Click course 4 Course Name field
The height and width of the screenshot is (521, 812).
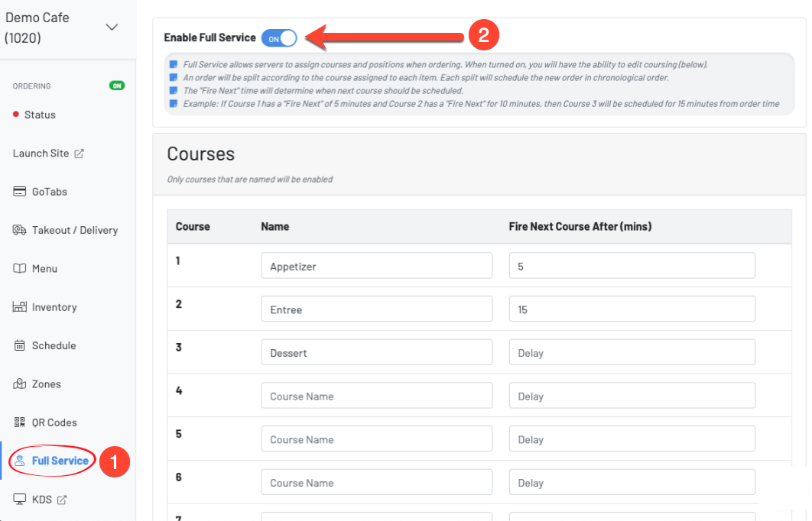(x=376, y=395)
